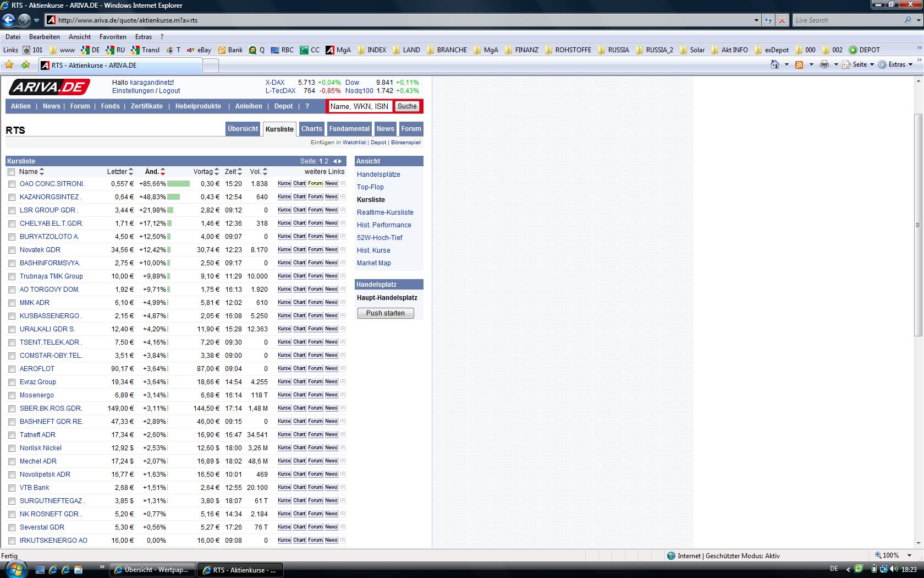Click the browser Forward arrow button
Image resolution: width=924 pixels, height=578 pixels.
coord(24,20)
